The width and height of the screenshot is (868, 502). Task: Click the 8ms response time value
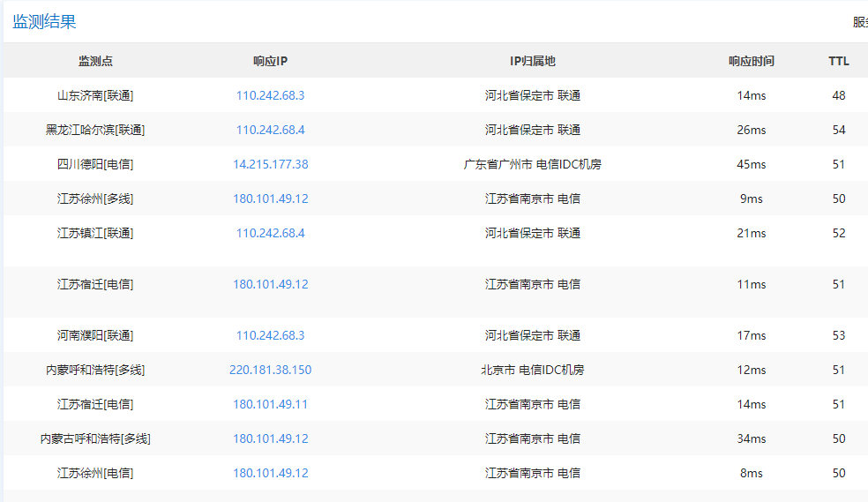tap(752, 472)
